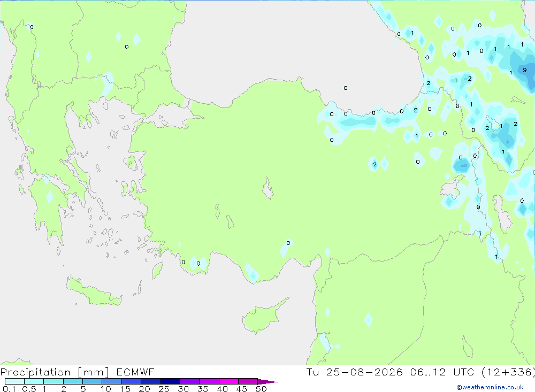Click the bright magenta legend swatch between 40 and 45
The height and width of the screenshot is (392, 535).
click(x=228, y=381)
